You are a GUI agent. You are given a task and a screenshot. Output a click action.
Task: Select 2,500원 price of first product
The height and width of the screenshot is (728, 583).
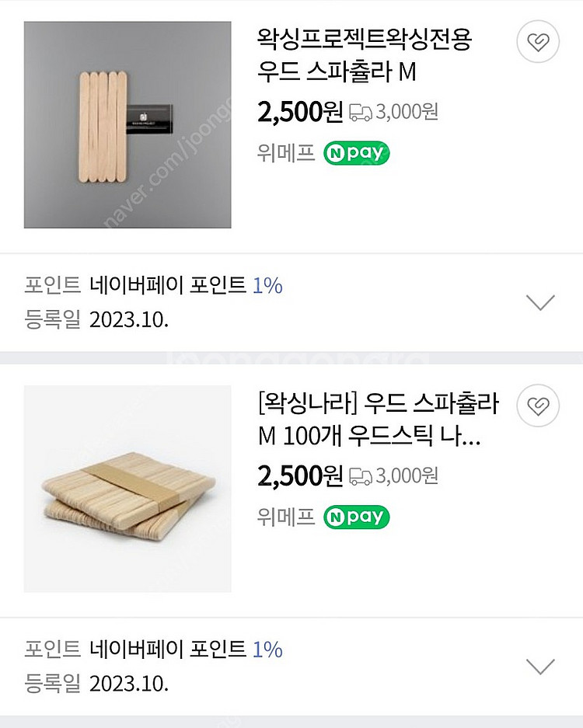pyautogui.click(x=299, y=112)
